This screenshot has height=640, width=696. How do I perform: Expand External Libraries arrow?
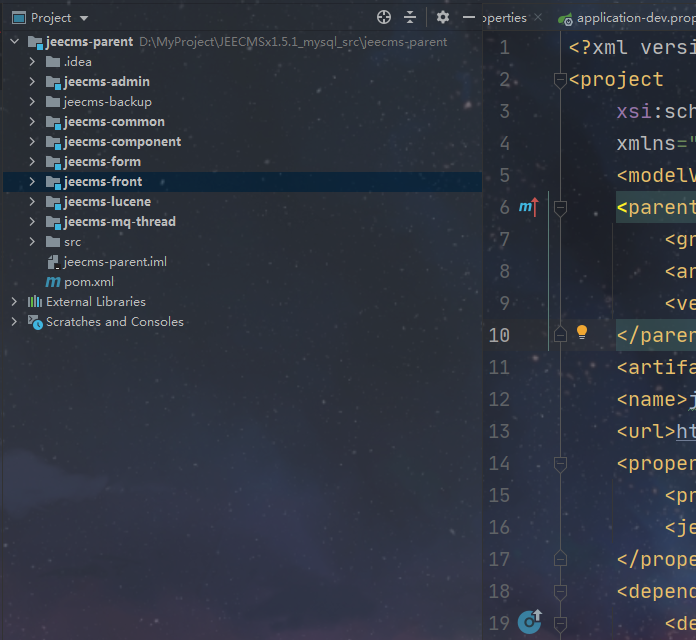pyautogui.click(x=14, y=302)
